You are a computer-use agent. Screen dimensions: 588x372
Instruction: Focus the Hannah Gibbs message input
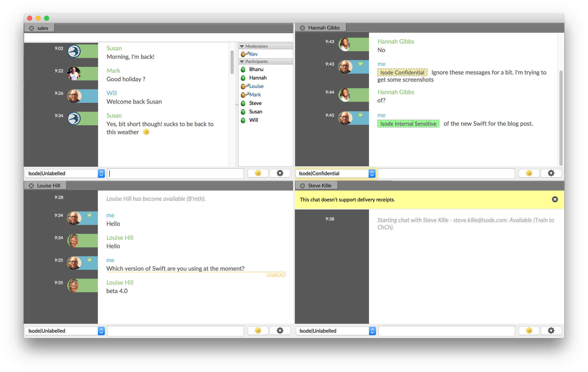446,174
